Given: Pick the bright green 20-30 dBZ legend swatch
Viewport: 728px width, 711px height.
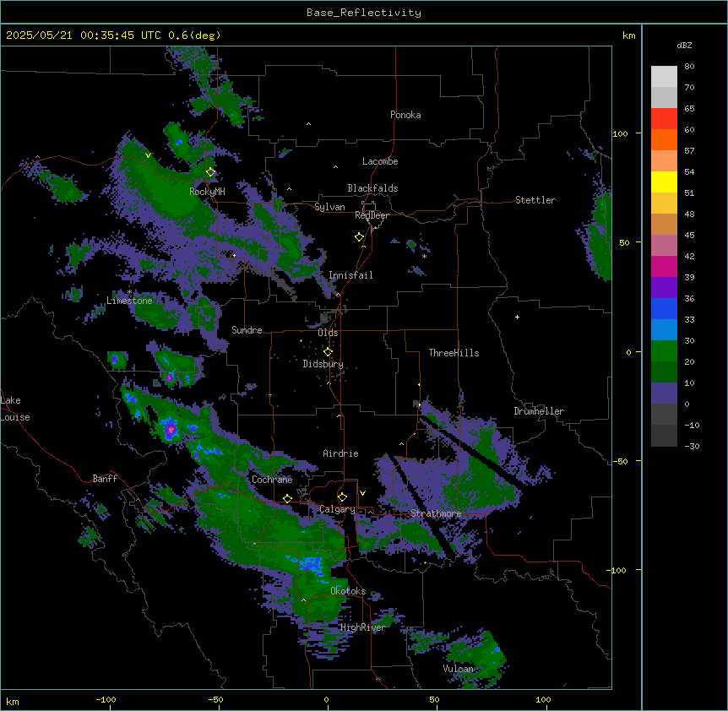Looking at the screenshot, I should click(x=664, y=351).
